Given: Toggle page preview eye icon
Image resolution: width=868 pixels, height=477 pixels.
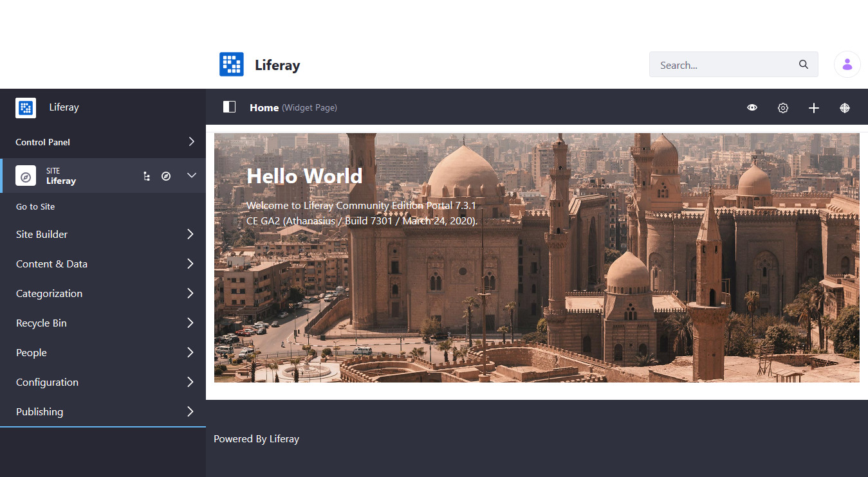Looking at the screenshot, I should pos(752,107).
